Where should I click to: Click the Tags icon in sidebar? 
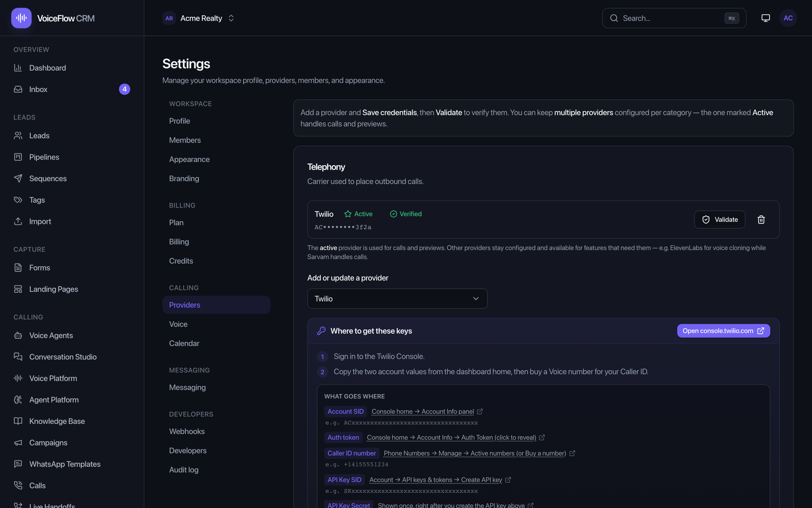[x=18, y=200]
